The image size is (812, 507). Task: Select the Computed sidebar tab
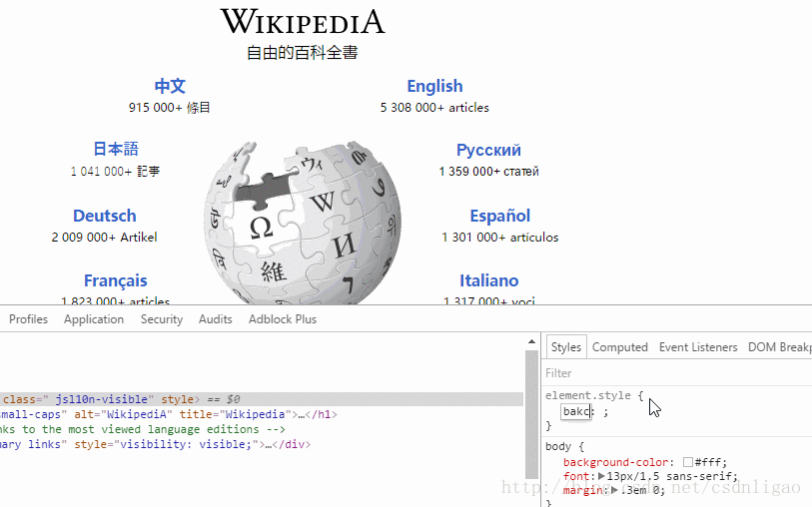(620, 347)
